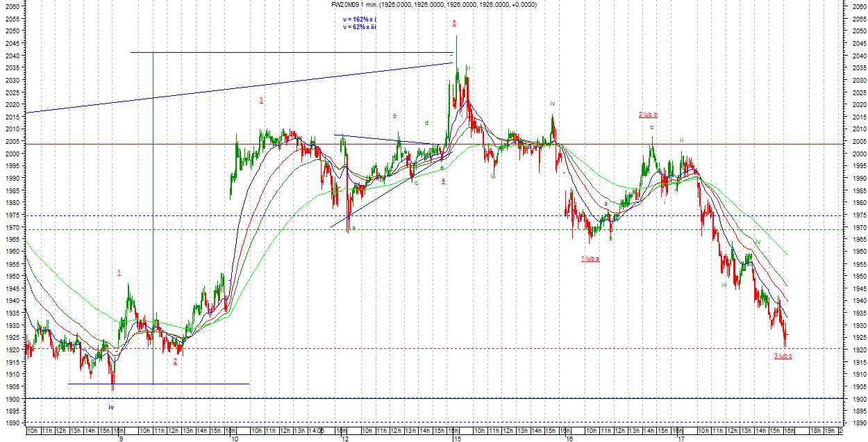
Task: Click date marker 16 on the time axis
Action: click(x=569, y=439)
